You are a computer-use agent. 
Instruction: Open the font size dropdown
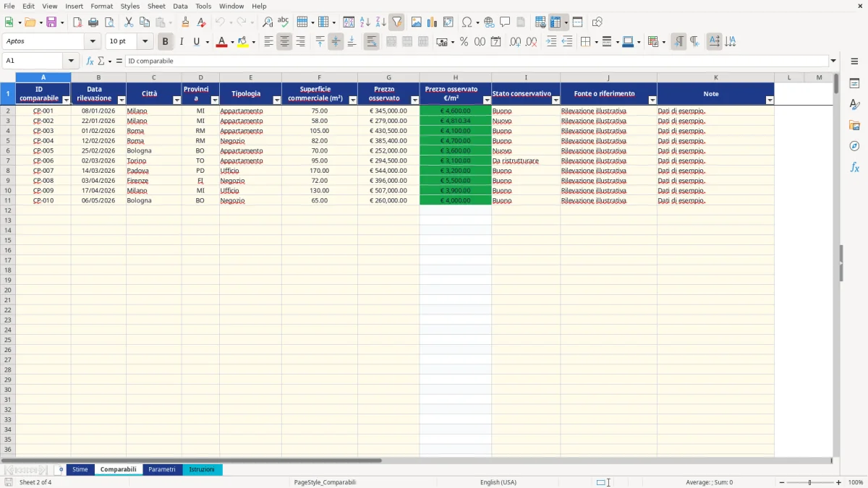145,42
